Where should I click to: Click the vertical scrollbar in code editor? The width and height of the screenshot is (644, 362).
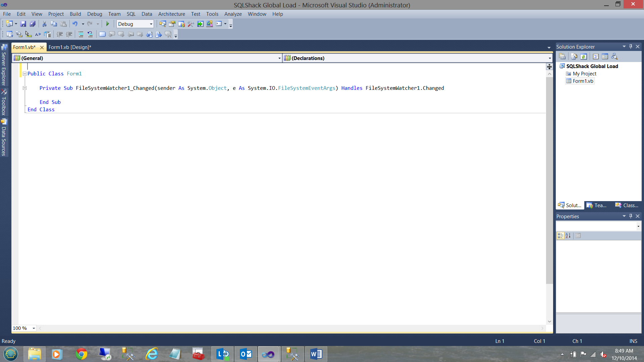coord(549,181)
